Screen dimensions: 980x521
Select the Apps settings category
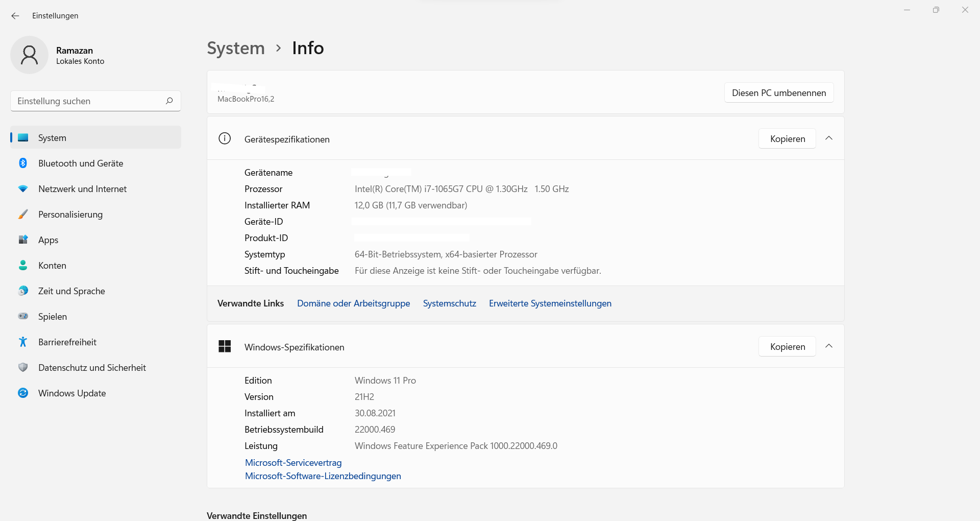pyautogui.click(x=96, y=240)
